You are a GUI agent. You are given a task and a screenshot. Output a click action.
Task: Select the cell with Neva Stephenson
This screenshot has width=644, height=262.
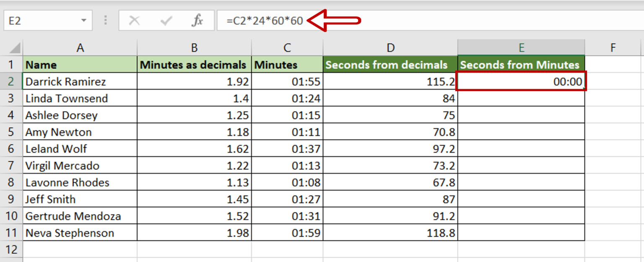[x=80, y=233]
